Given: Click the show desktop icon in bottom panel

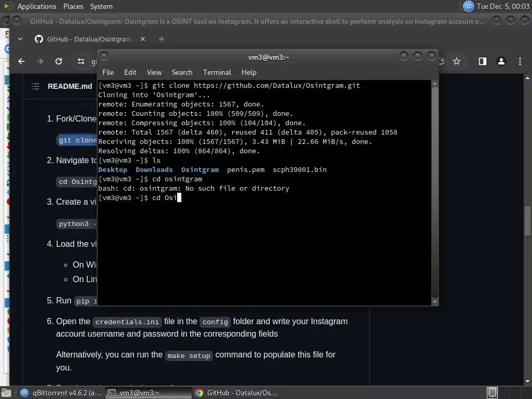Looking at the screenshot, I should [6, 393].
